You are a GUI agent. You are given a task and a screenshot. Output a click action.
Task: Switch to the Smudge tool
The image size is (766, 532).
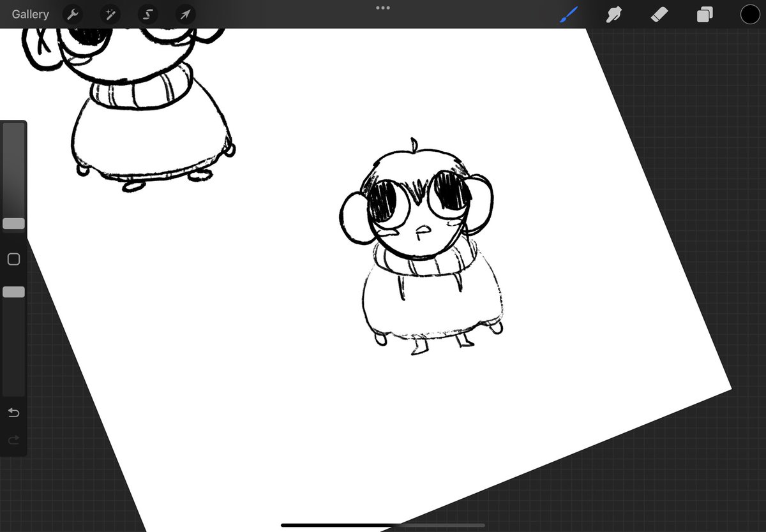point(613,14)
